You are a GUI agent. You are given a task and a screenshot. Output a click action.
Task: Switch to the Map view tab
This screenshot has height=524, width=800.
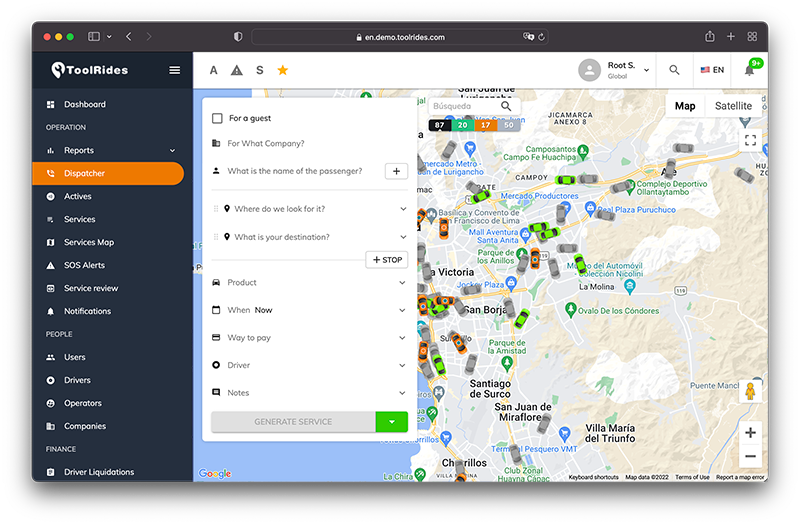click(x=685, y=106)
